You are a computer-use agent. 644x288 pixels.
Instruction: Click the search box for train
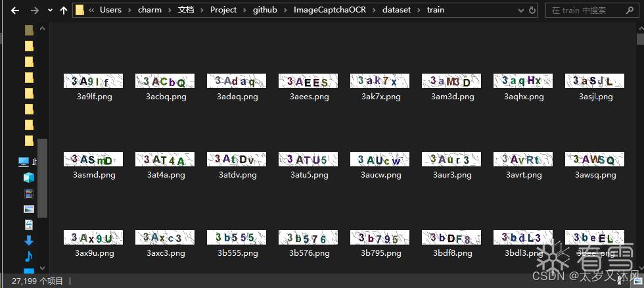(x=592, y=11)
